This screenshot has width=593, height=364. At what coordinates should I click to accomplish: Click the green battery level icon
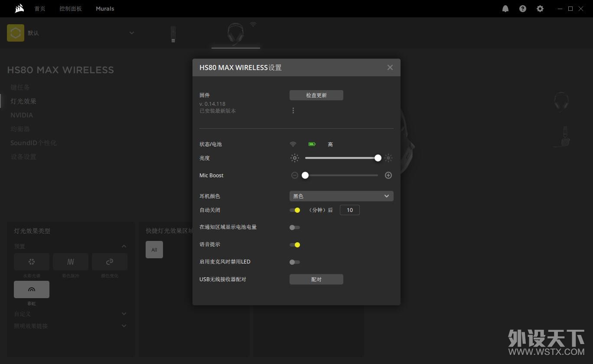tap(312, 144)
